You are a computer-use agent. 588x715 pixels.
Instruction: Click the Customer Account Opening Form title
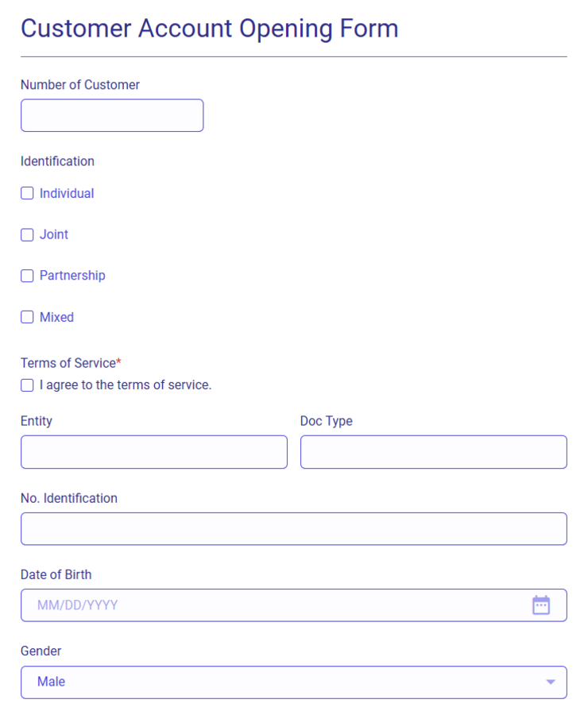coord(210,29)
